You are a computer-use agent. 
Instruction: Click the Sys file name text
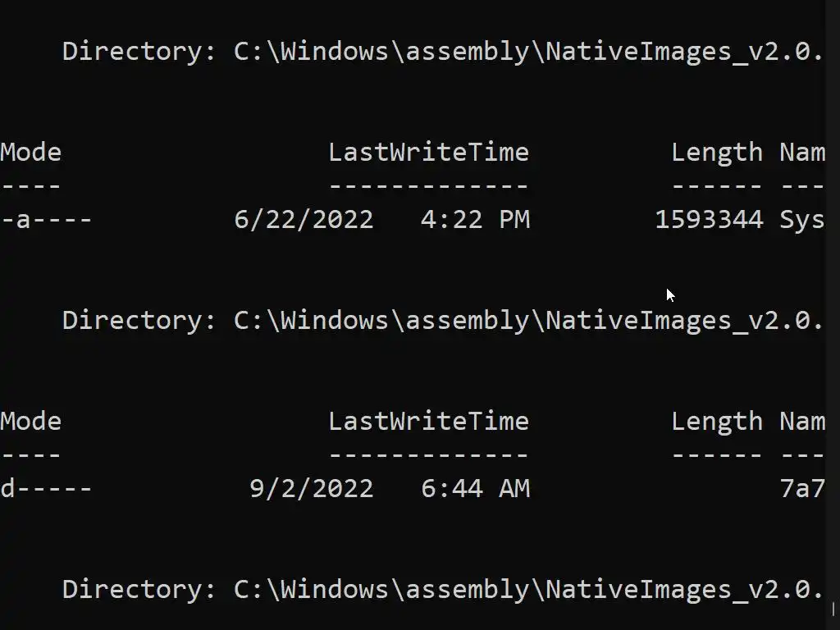[x=802, y=219]
